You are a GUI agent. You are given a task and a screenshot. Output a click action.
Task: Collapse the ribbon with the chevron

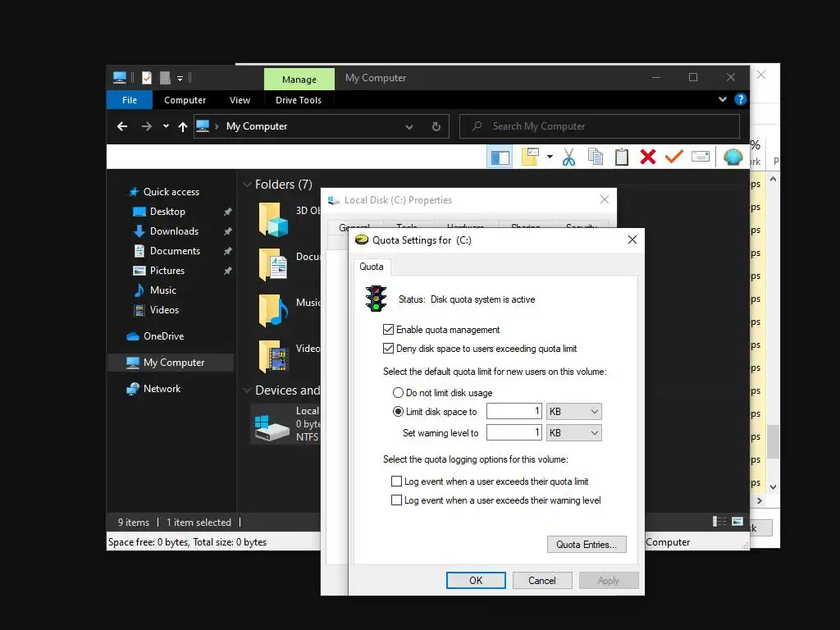(x=723, y=99)
